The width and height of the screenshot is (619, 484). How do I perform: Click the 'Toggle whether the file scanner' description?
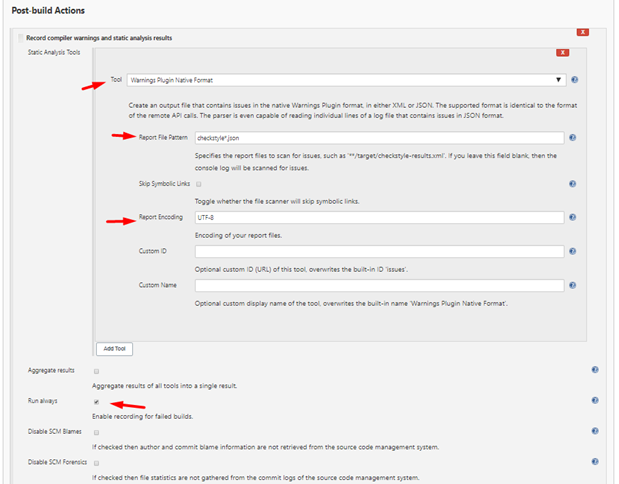click(277, 201)
